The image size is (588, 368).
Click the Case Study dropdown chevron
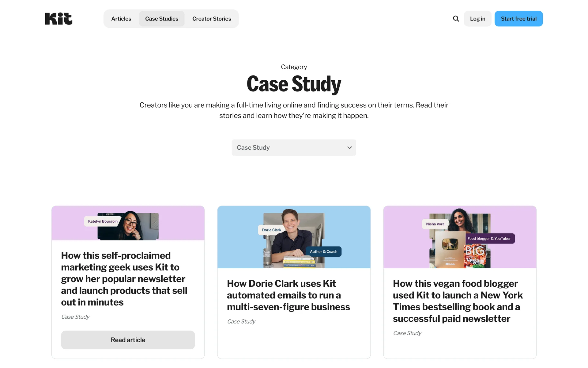349,148
